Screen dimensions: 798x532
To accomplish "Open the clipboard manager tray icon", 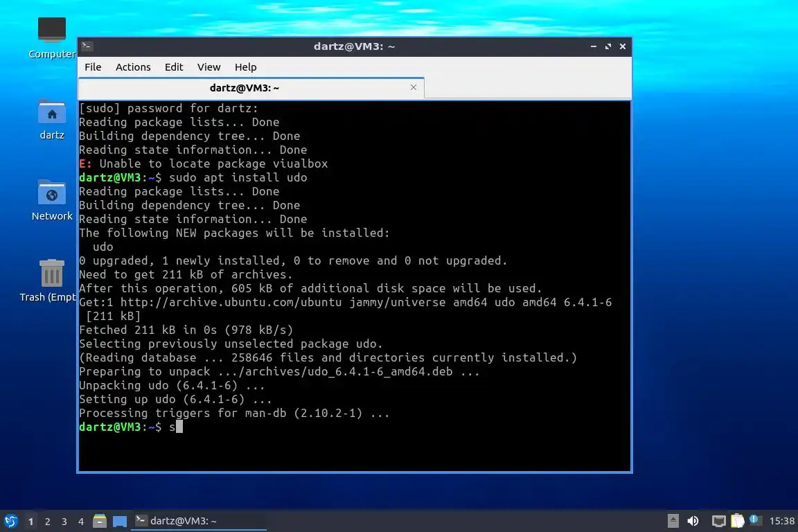I will point(738,521).
